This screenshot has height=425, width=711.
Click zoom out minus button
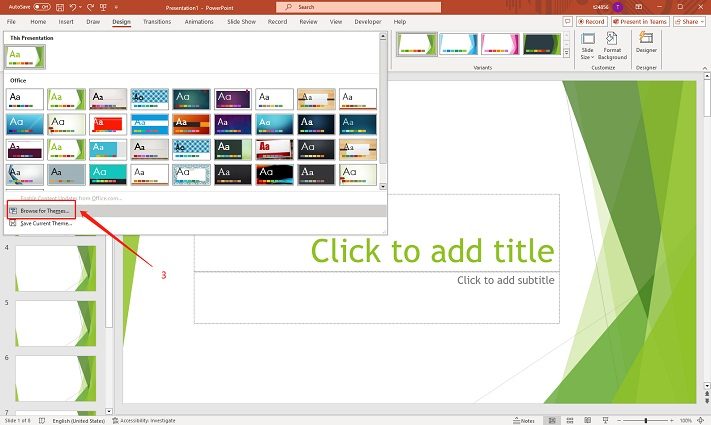click(x=620, y=420)
